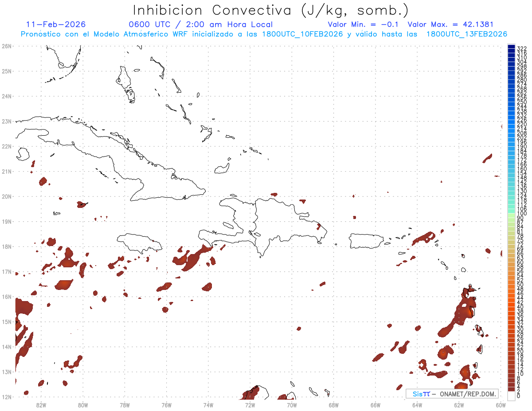Click the '0' value under the color scale
The image size is (532, 411).
519,395
